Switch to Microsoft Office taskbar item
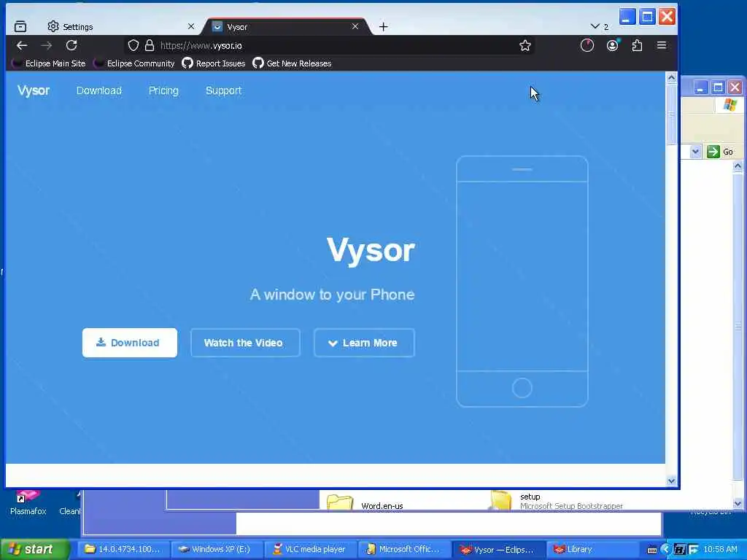Viewport: 747px width, 560px height. (403, 549)
